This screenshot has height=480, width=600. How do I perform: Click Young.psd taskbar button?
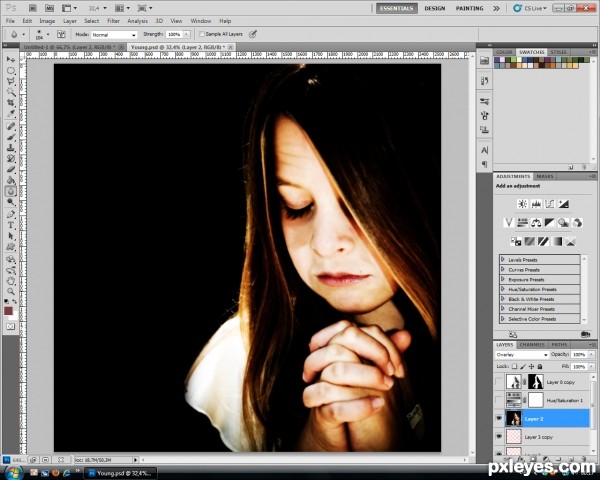pos(121,473)
